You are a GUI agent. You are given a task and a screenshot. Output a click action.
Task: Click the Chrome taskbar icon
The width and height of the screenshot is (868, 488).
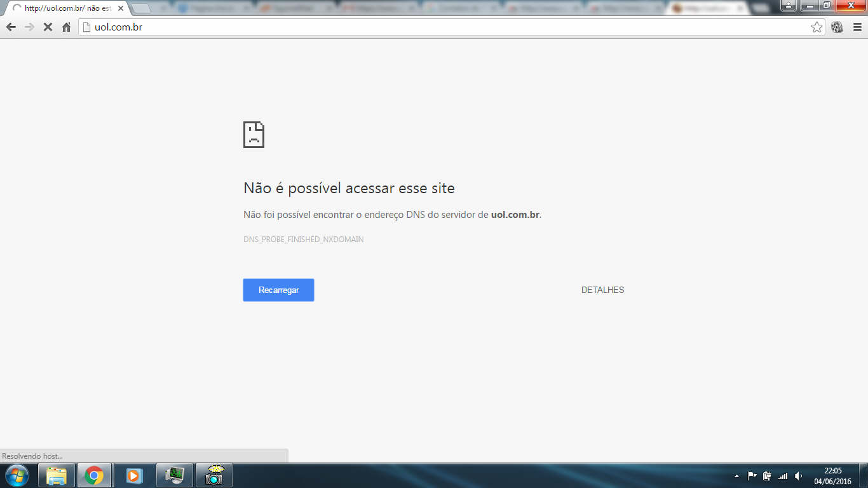(95, 475)
